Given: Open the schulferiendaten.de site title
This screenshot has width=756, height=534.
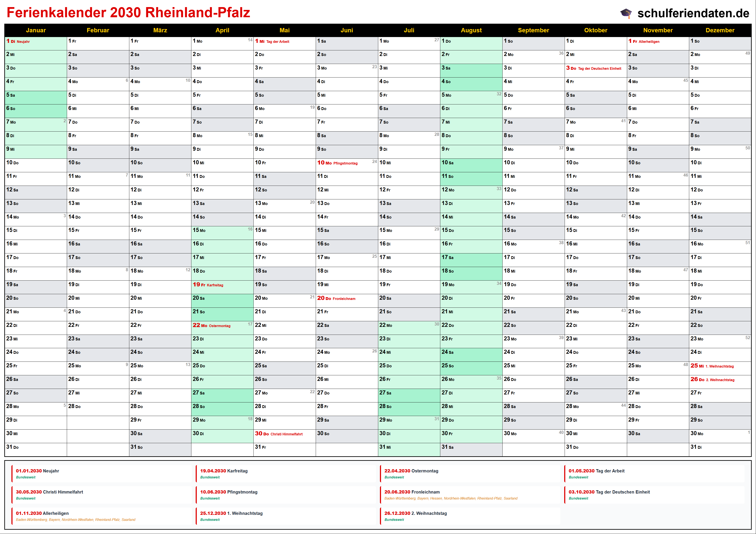Looking at the screenshot, I should coord(693,13).
